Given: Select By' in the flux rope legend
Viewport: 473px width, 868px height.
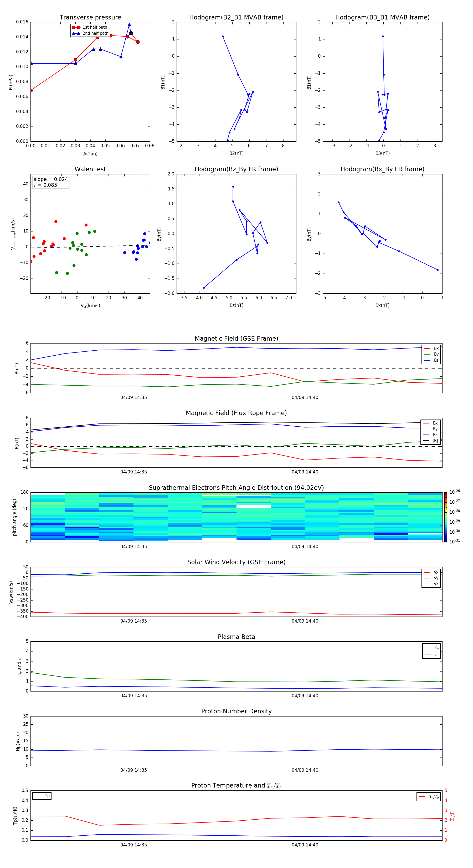Looking at the screenshot, I should point(431,429).
